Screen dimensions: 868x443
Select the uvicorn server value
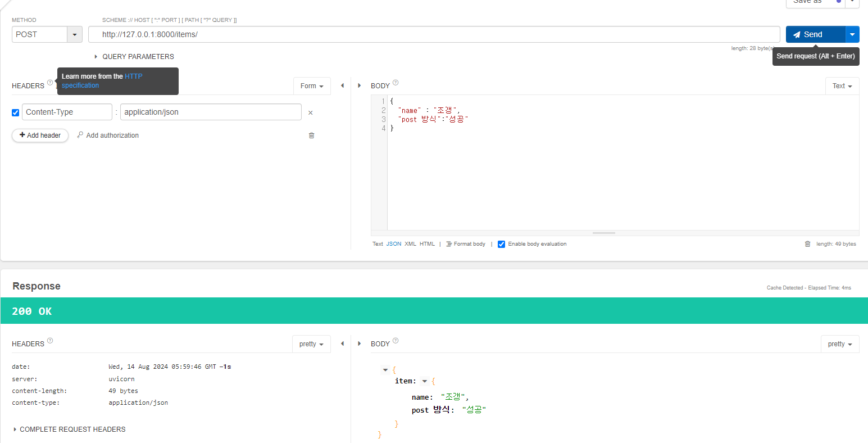[x=122, y=379]
